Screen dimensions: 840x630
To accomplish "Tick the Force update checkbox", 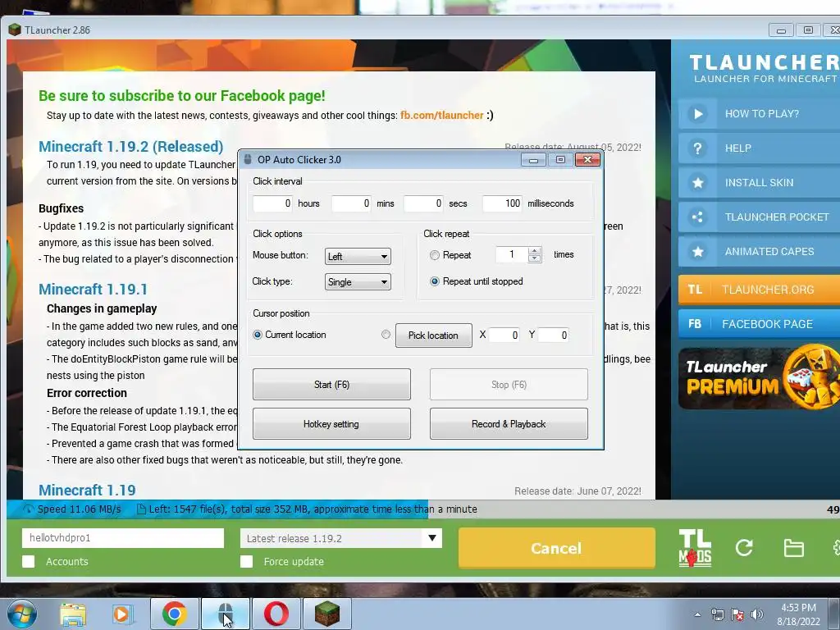I will pos(246,561).
